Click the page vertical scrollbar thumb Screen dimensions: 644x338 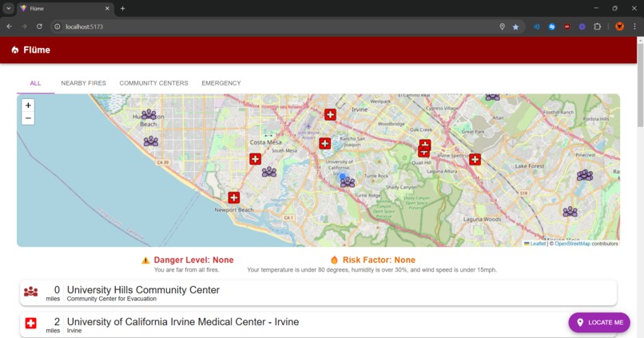[640, 84]
